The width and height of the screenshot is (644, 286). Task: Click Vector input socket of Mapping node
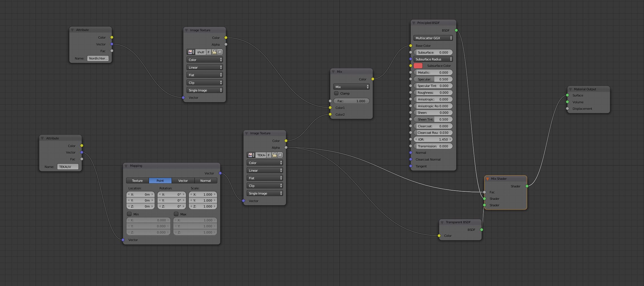point(123,240)
